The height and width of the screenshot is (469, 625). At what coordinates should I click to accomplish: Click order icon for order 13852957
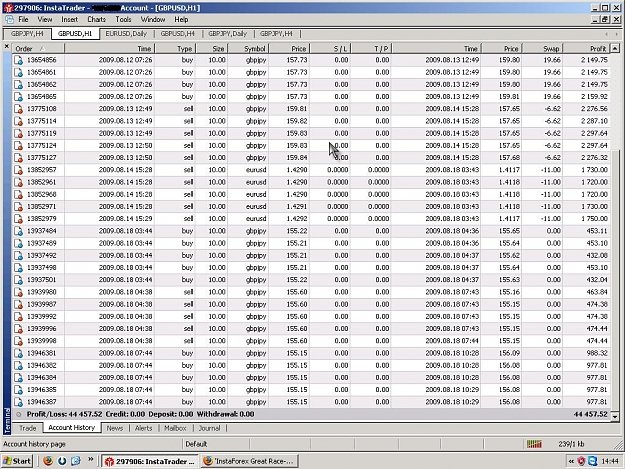click(x=18, y=170)
